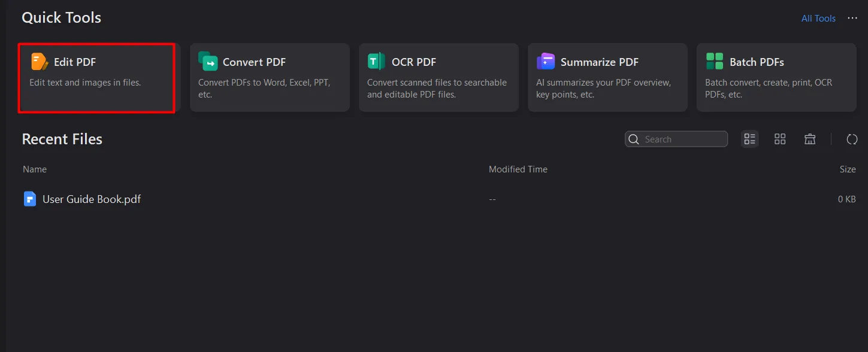Select the OCR PDF icon
The image size is (868, 352).
pos(377,62)
